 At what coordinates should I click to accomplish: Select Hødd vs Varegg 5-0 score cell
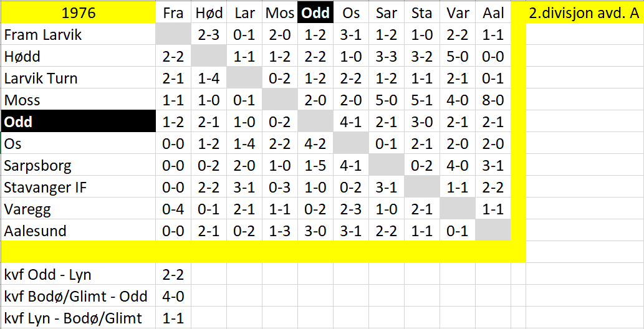point(458,56)
